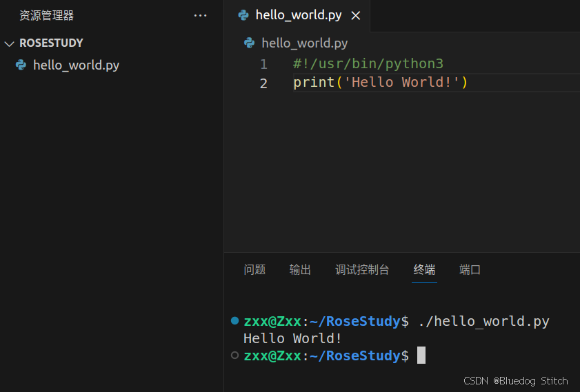Click the terminal cursor after the last prompt
This screenshot has width=580, height=392.
[x=421, y=355]
